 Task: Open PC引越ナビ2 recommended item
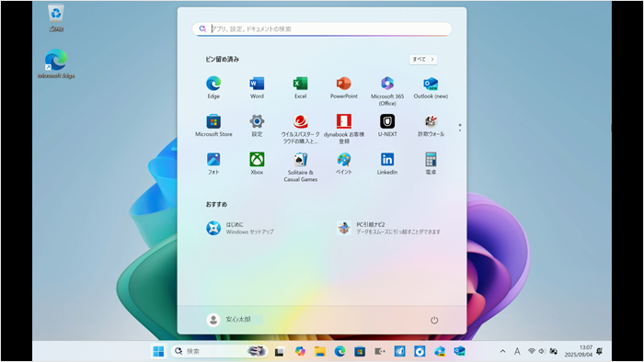[388, 228]
